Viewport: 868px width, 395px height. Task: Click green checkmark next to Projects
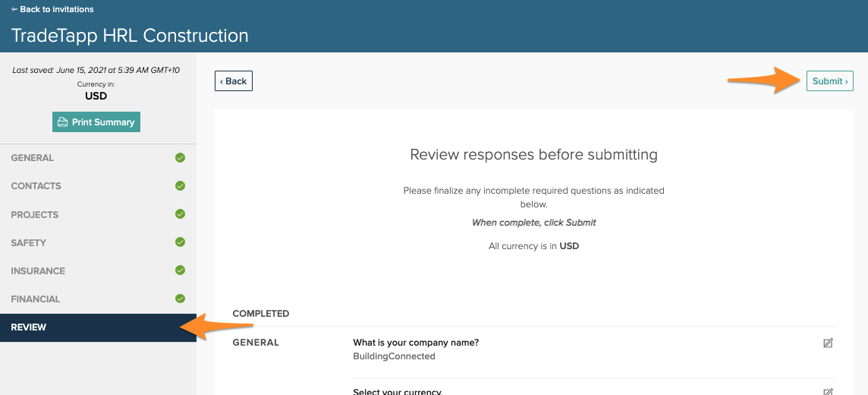click(x=180, y=214)
